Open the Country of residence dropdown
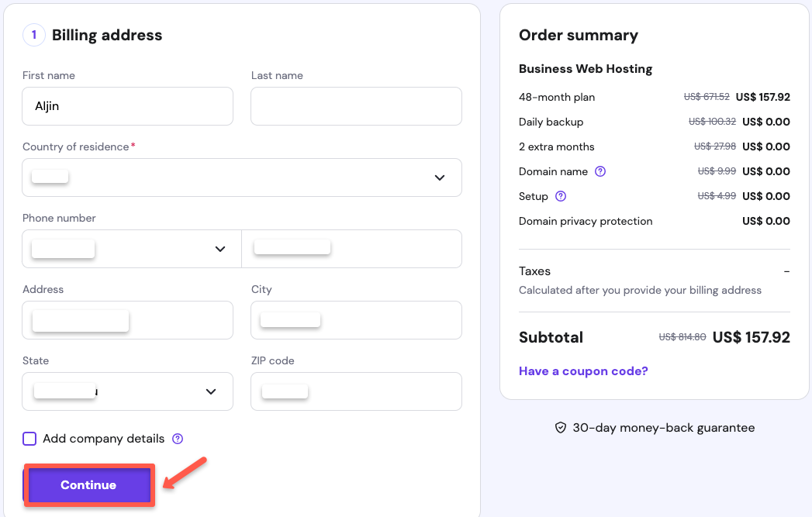 (242, 178)
